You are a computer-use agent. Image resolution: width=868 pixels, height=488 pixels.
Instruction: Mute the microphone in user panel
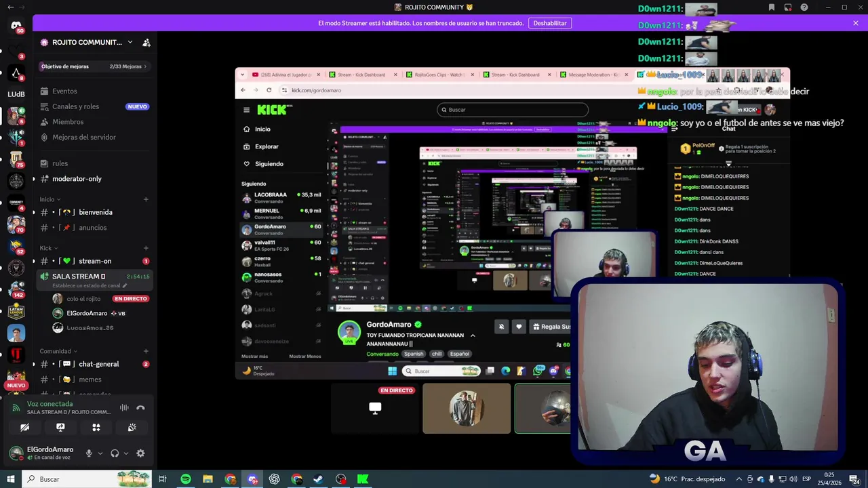coord(89,453)
